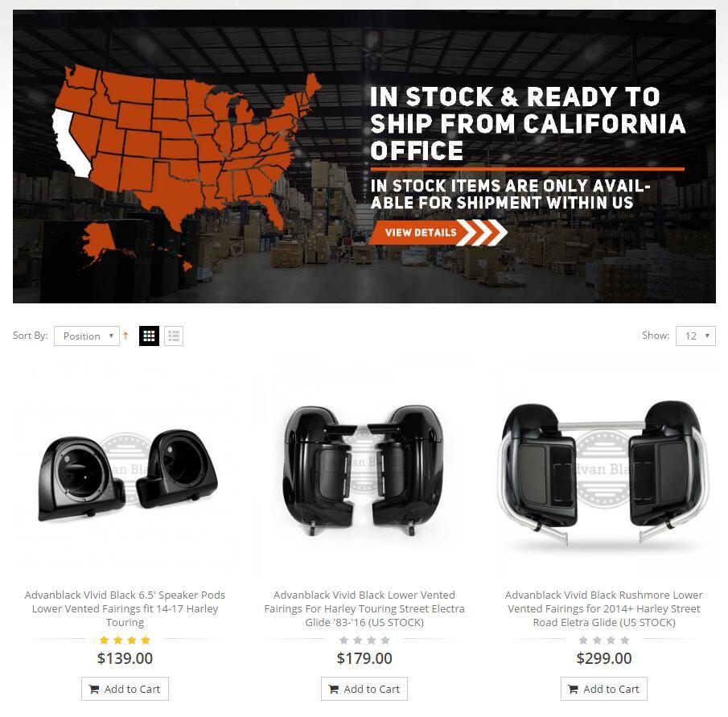This screenshot has width=728, height=717.
Task: Open the Sort By Position dropdown
Action: 87,336
